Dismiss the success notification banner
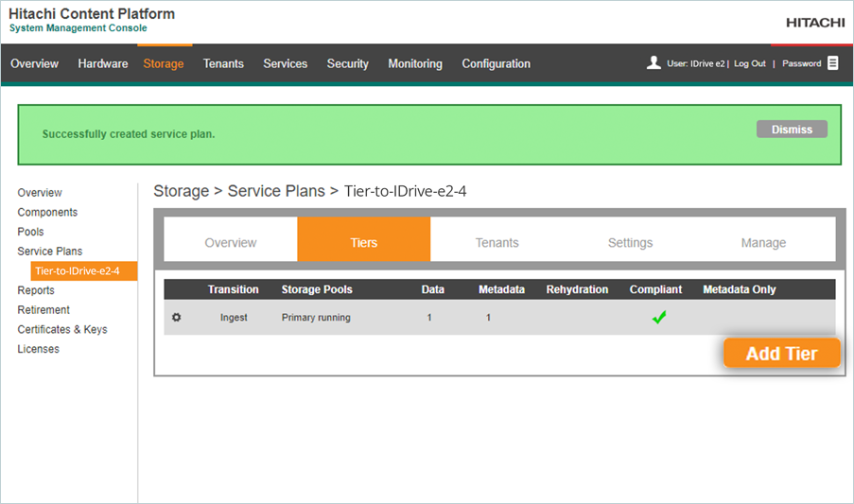The height and width of the screenshot is (504, 854). (792, 130)
